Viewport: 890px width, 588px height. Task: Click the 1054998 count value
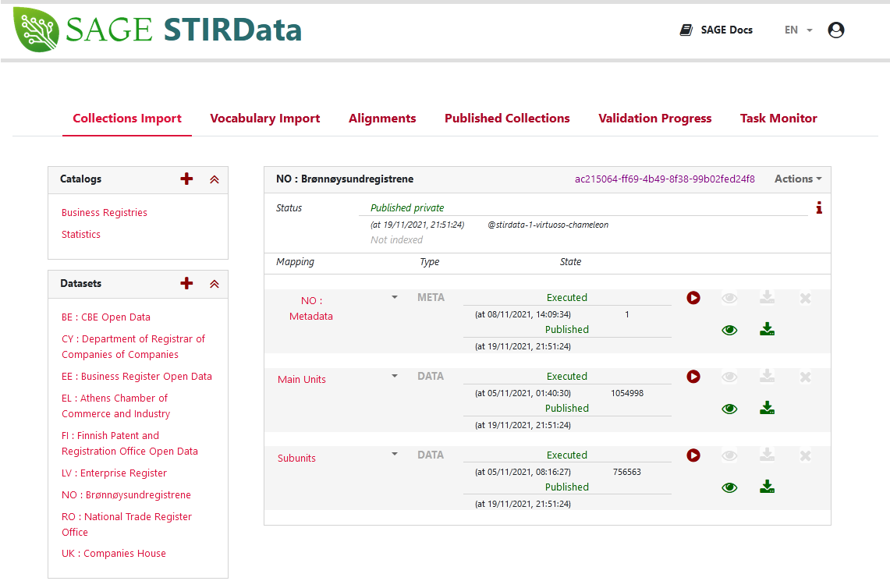(626, 393)
